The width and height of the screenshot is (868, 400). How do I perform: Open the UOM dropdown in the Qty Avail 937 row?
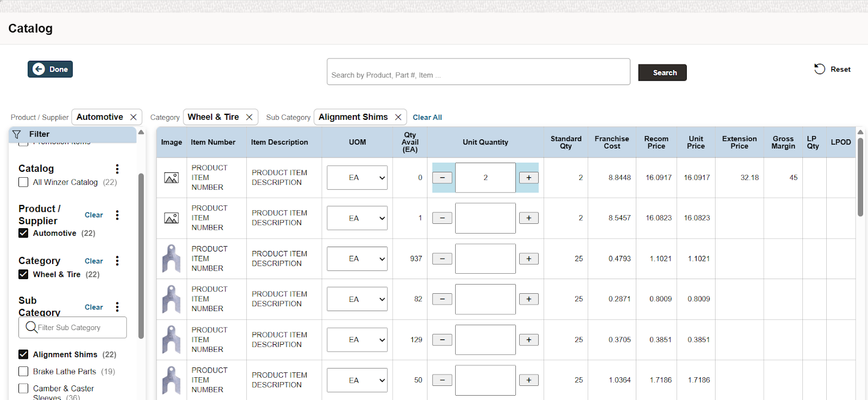point(357,259)
